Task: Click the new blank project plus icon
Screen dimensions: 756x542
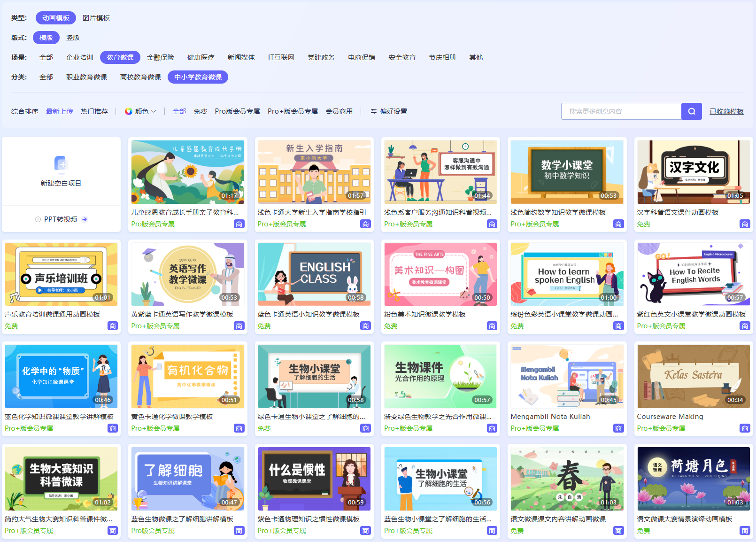Action: coord(61,164)
